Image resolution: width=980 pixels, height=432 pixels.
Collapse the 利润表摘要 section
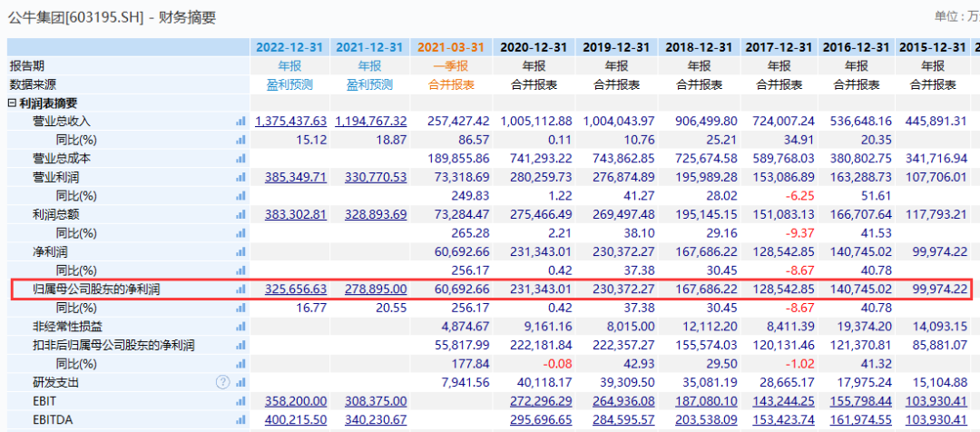pos(13,103)
